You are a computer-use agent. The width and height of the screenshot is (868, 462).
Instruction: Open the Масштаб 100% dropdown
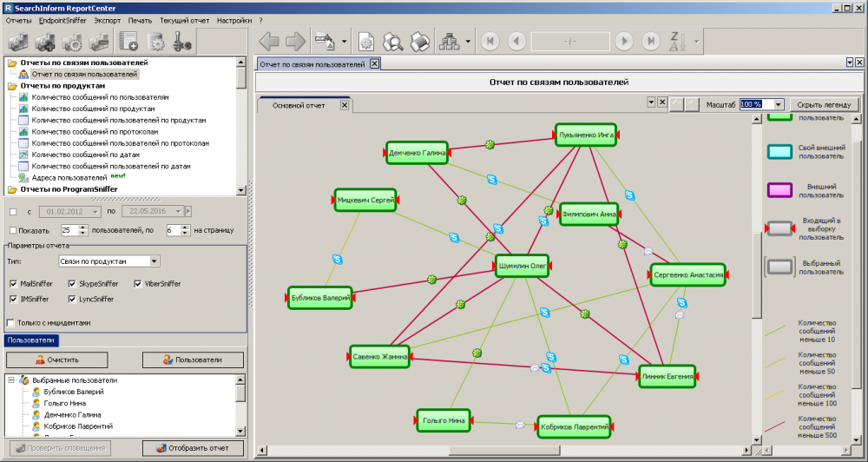coord(779,104)
